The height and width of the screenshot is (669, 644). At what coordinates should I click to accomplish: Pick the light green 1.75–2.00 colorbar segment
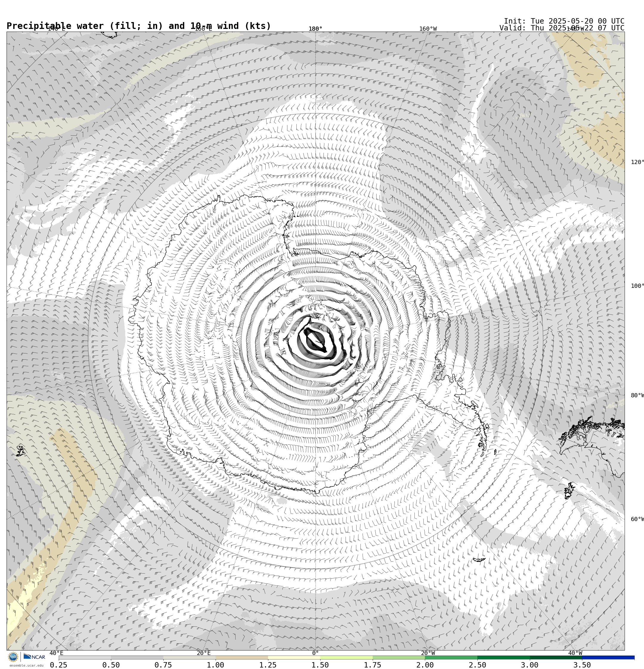pyautogui.click(x=399, y=657)
